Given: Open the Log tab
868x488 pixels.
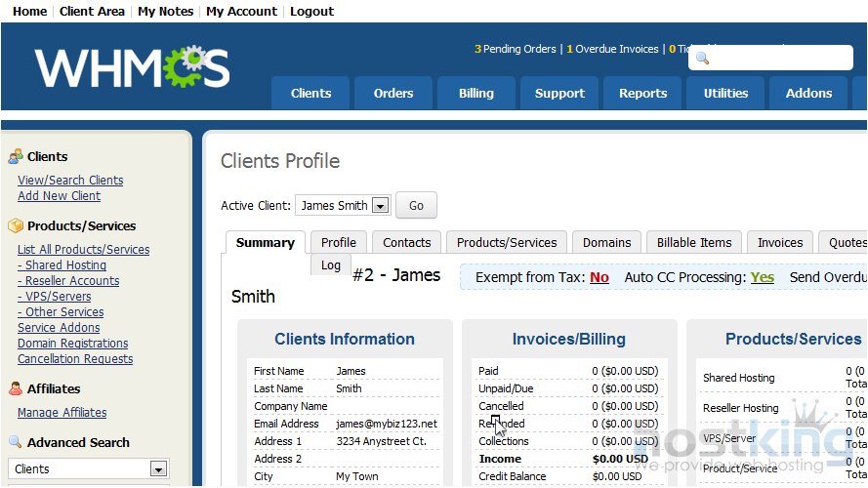Looking at the screenshot, I should (x=331, y=265).
